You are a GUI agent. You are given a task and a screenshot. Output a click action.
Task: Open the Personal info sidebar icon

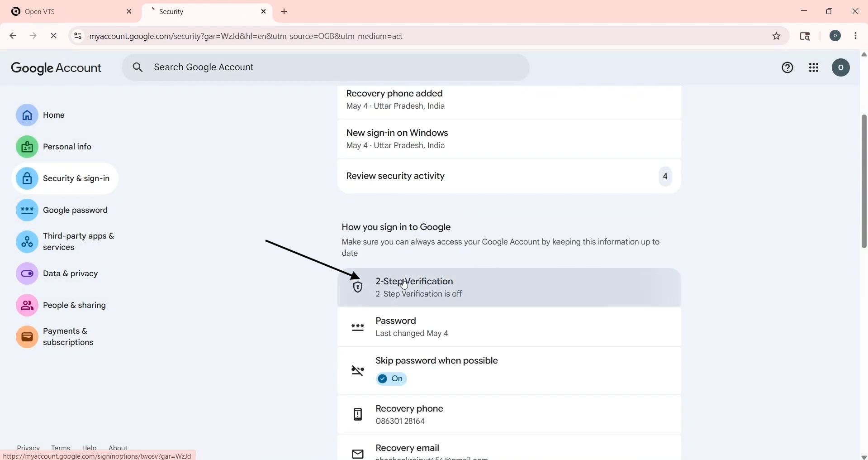coord(27,147)
